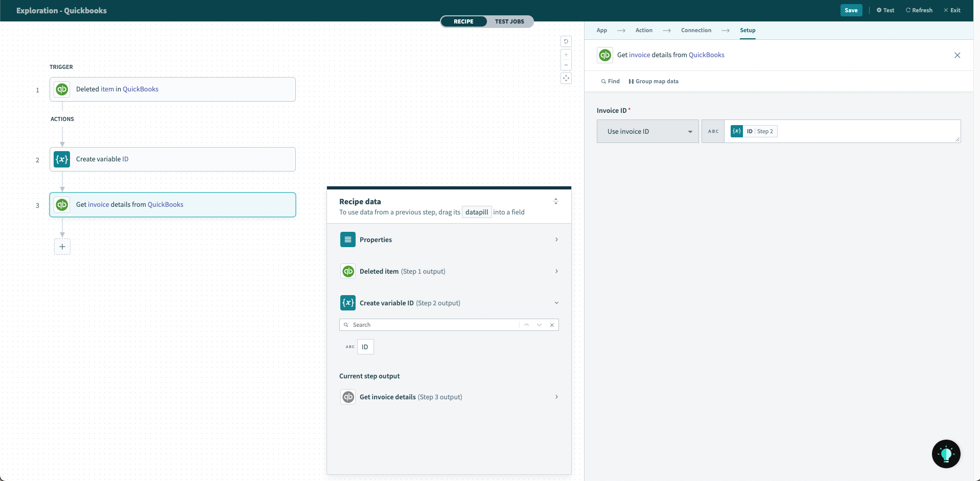This screenshot has height=481, width=980.
Task: Go to the Connection tab
Action: (696, 30)
